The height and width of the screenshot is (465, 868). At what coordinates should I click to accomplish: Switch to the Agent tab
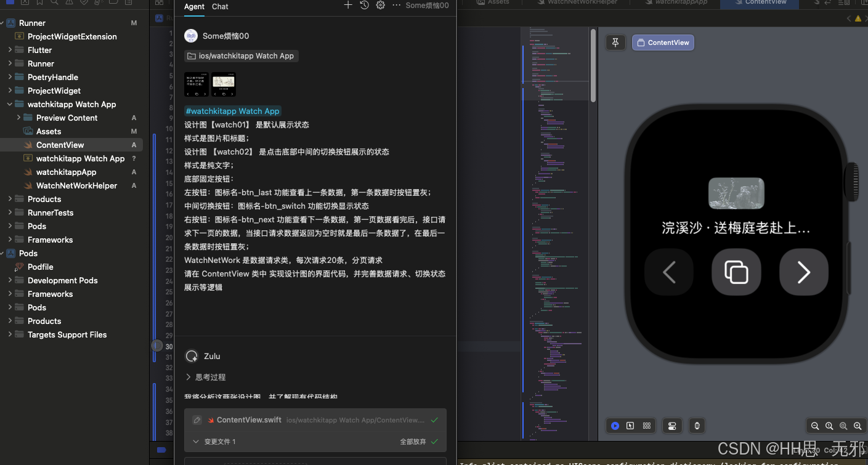pyautogui.click(x=194, y=7)
